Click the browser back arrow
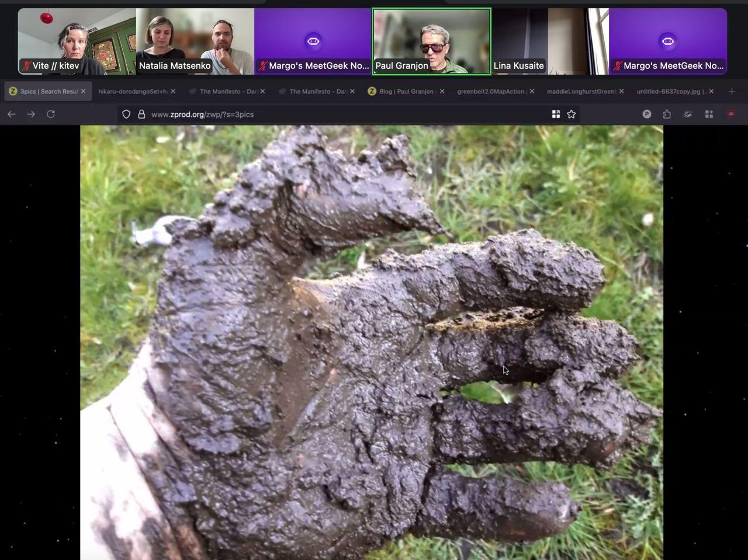 click(x=11, y=114)
